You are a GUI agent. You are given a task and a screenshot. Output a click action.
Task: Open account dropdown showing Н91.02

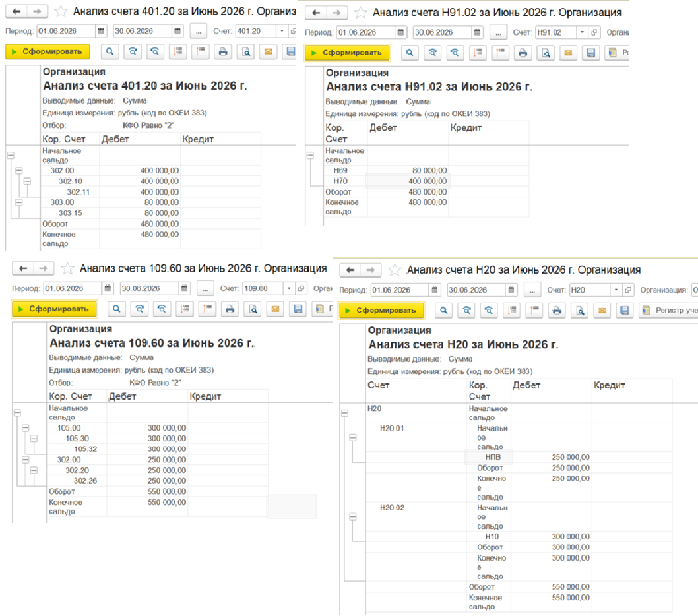pos(582,32)
